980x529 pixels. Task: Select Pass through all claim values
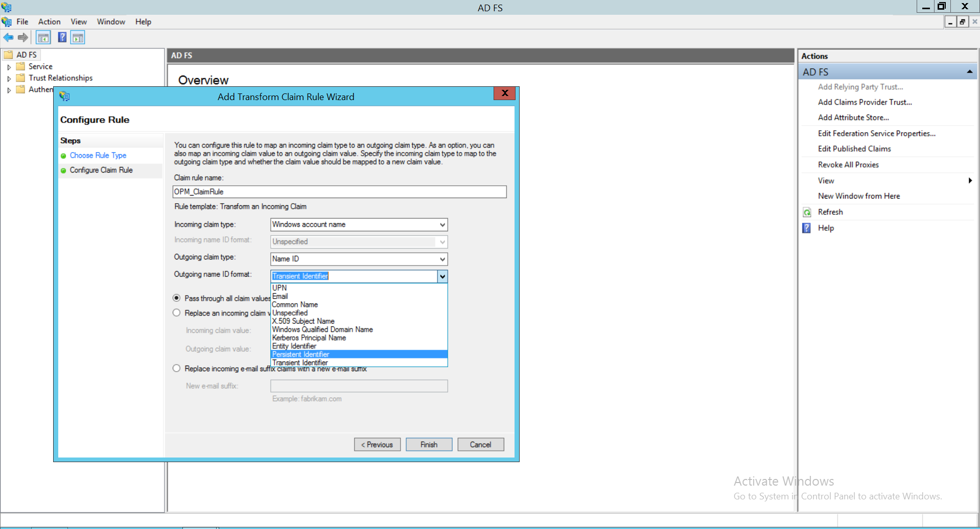tap(176, 298)
